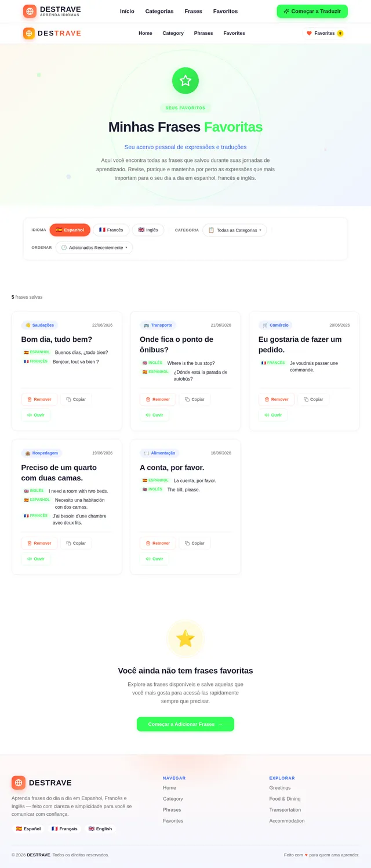Expand the Adicionados Recentemente sort dropdown
The width and height of the screenshot is (371, 868).
94,247
